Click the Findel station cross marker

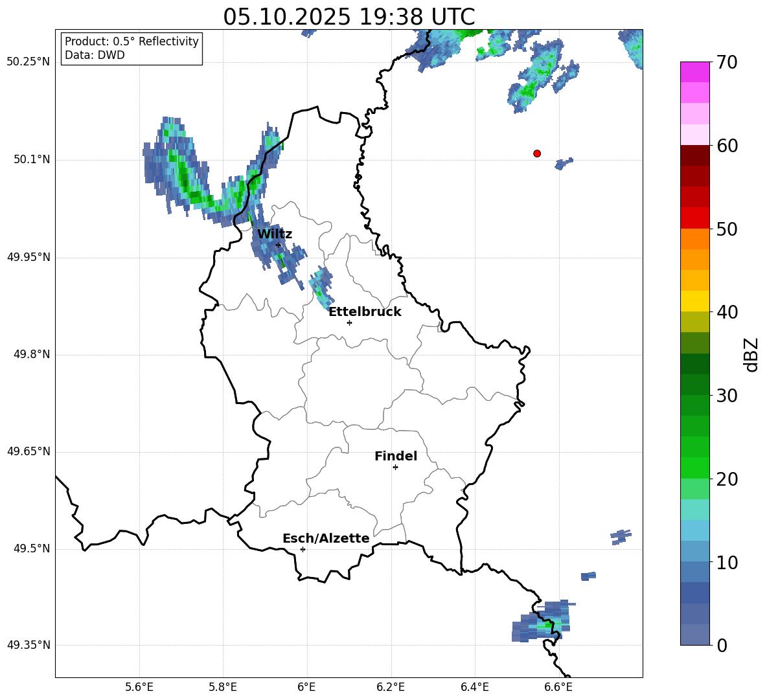coord(395,467)
